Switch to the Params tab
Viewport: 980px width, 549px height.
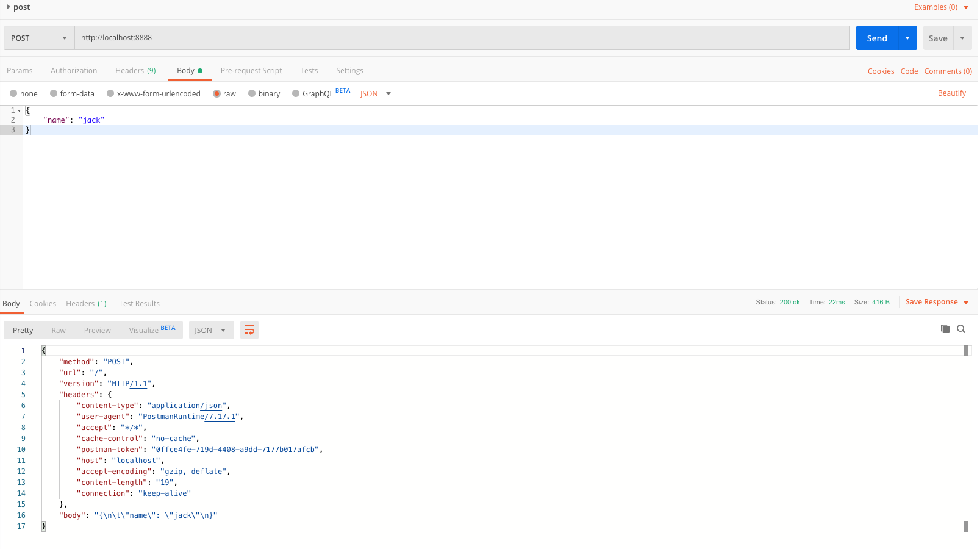click(20, 71)
